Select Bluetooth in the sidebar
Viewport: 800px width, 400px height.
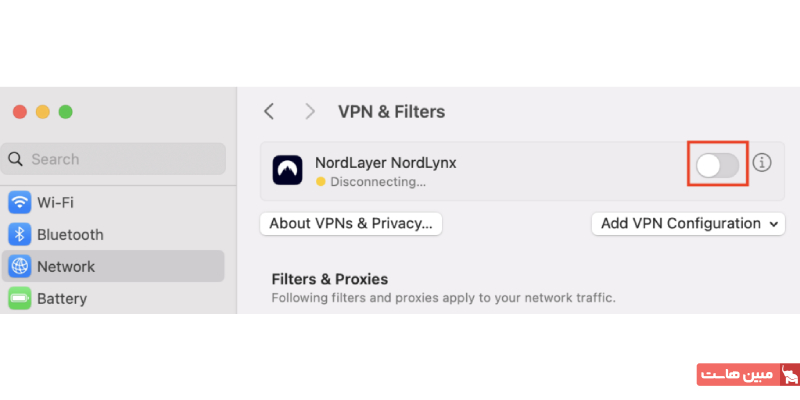70,235
